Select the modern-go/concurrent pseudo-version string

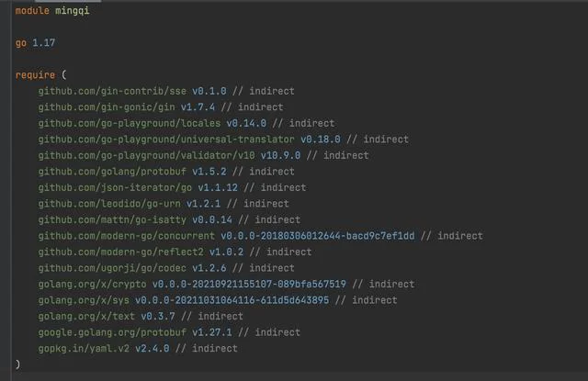(318, 236)
